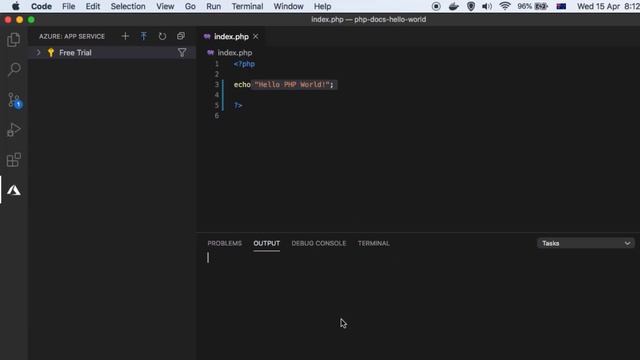The height and width of the screenshot is (360, 640).
Task: Select the Free Trial subscription row
Action: click(112, 53)
